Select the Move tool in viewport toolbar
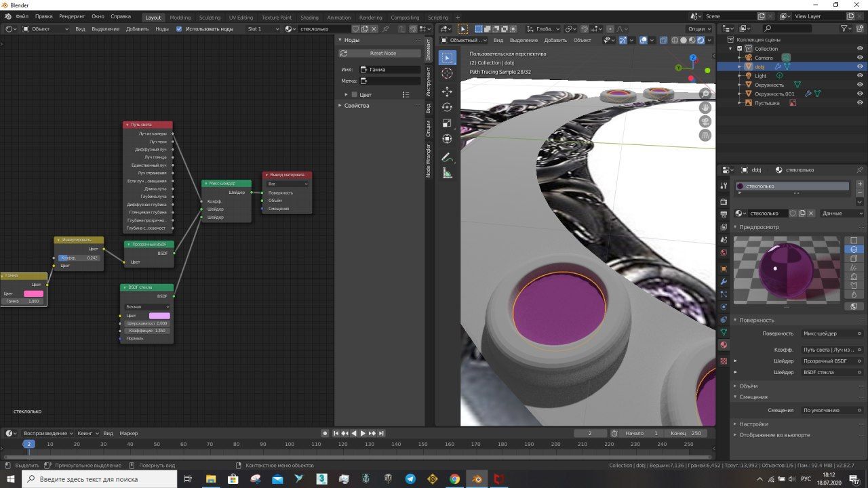The height and width of the screenshot is (488, 868). tap(447, 91)
